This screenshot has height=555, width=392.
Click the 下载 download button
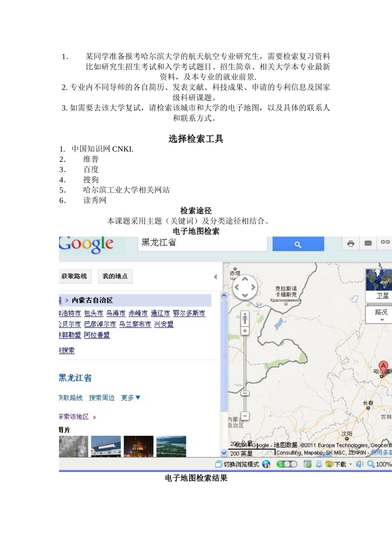[336, 464]
